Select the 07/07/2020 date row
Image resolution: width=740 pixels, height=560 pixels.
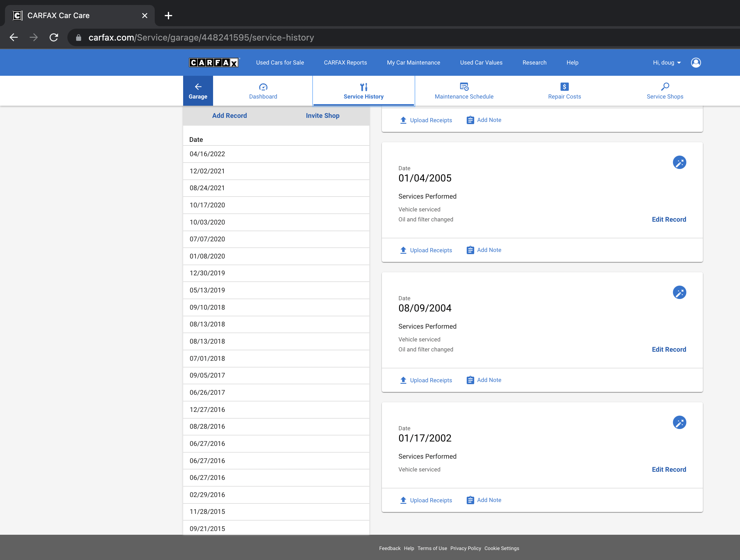[x=276, y=239]
